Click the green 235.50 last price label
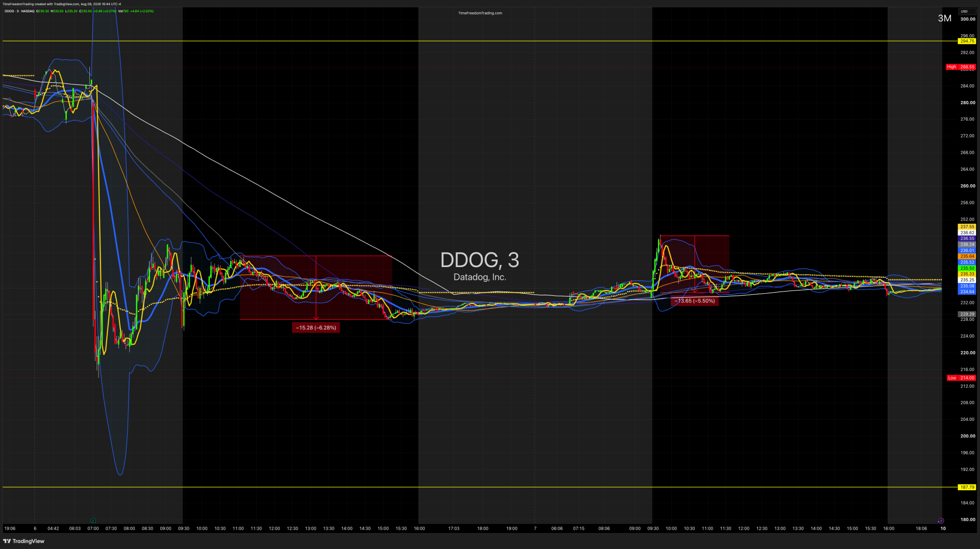This screenshot has height=549, width=980. 967,268
